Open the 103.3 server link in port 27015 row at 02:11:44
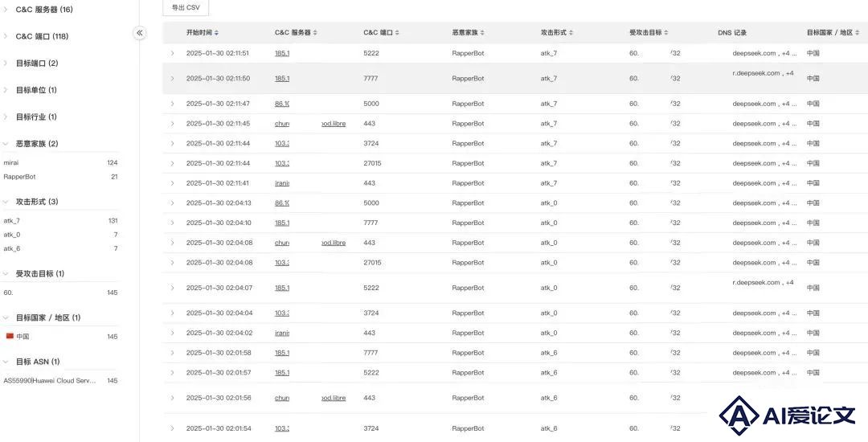Screen dimensions: 868x442 (x=282, y=164)
